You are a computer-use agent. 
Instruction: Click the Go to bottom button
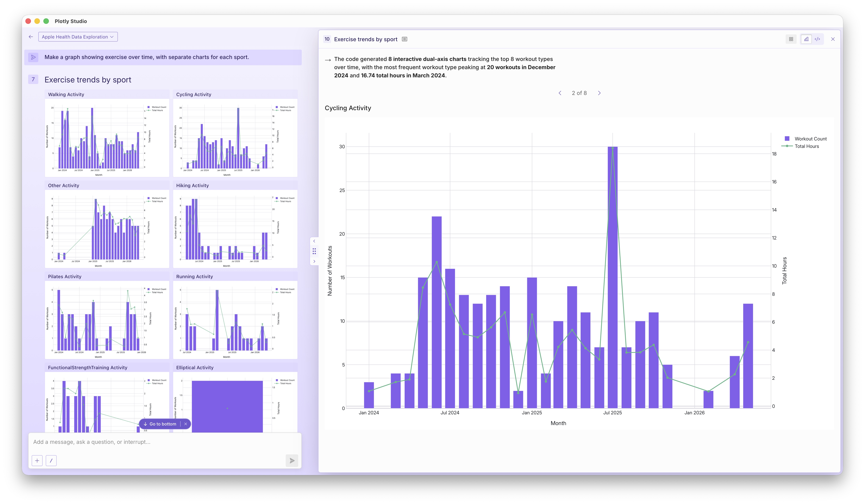160,424
